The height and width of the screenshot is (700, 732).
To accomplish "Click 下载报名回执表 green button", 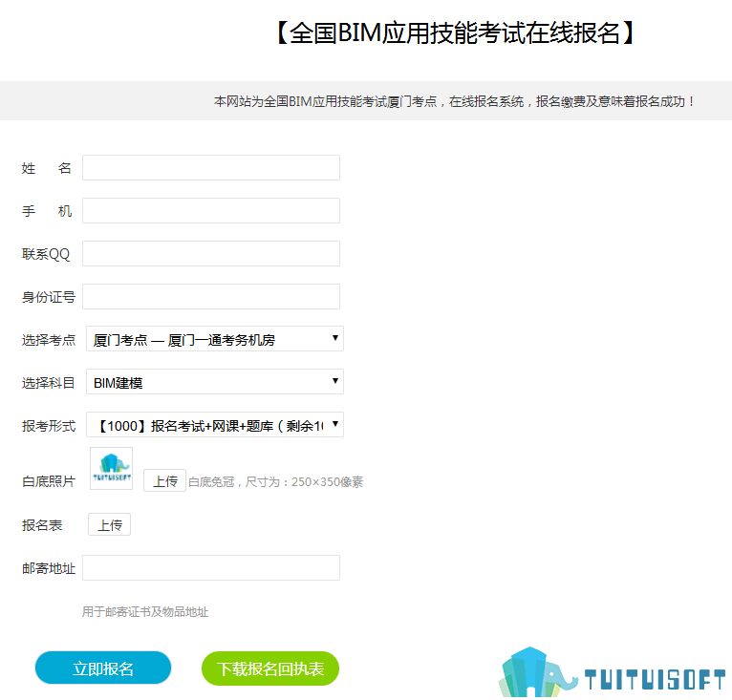I will coord(270,668).
